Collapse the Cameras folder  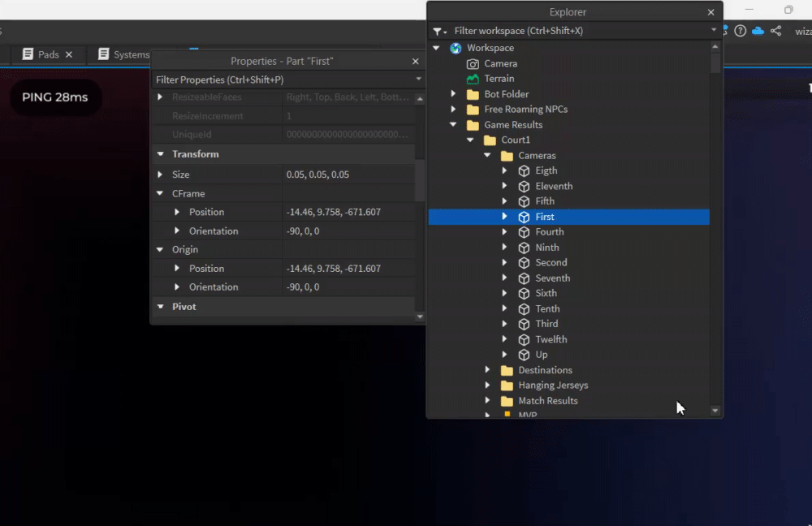[487, 155]
